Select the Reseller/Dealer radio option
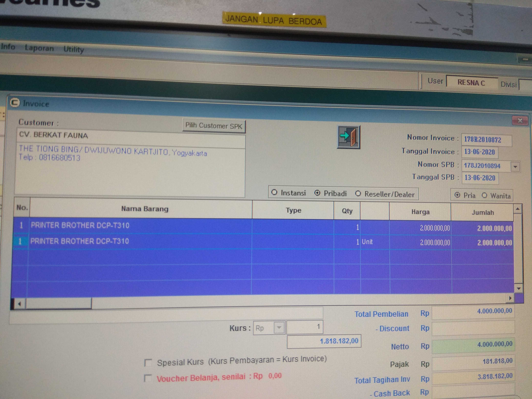The image size is (532, 399). point(358,193)
